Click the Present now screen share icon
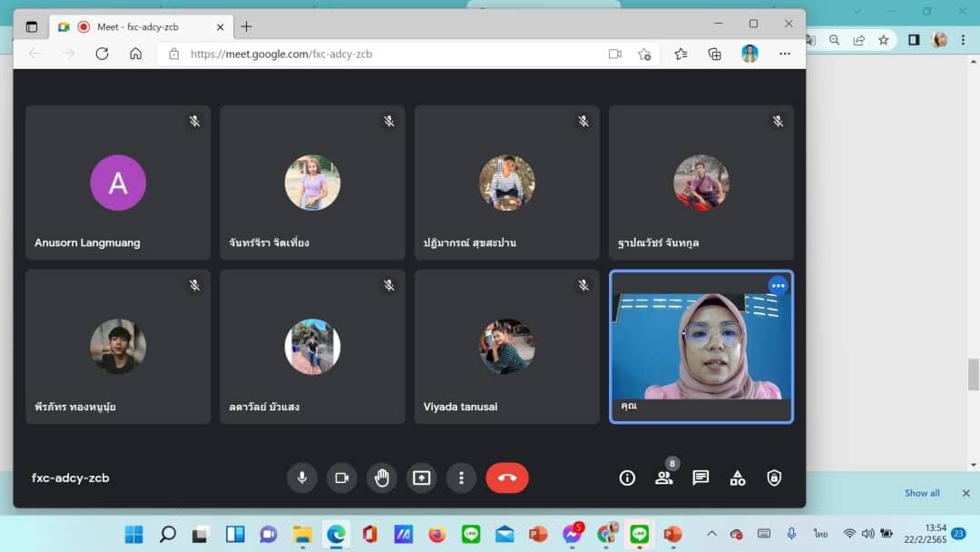Screen dimensions: 980x552 (x=421, y=478)
